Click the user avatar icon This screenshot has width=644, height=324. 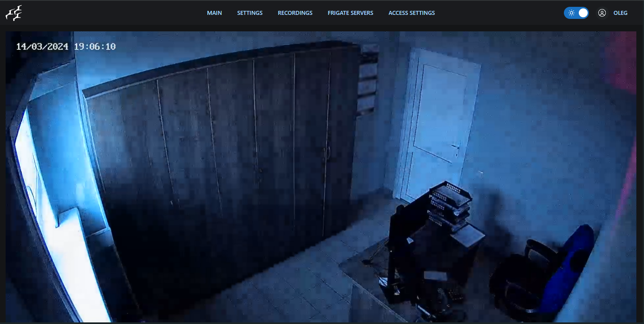coord(602,13)
